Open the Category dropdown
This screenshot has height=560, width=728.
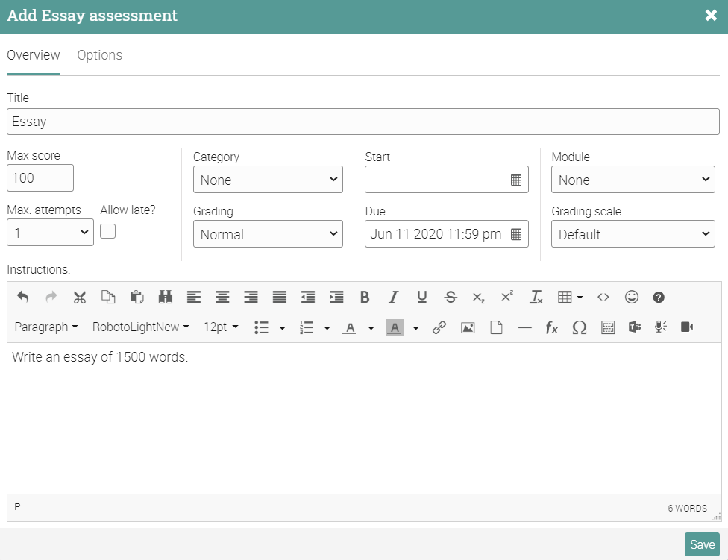click(268, 180)
